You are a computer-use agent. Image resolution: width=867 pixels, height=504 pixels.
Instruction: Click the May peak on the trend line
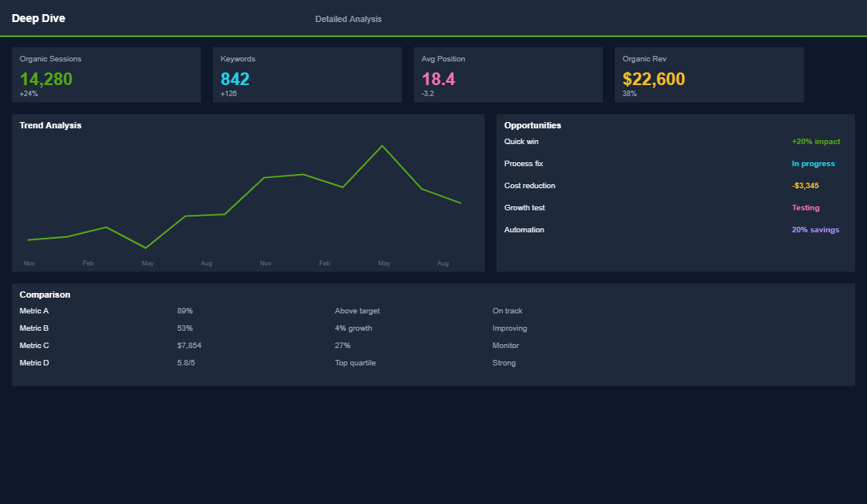pyautogui.click(x=383, y=146)
